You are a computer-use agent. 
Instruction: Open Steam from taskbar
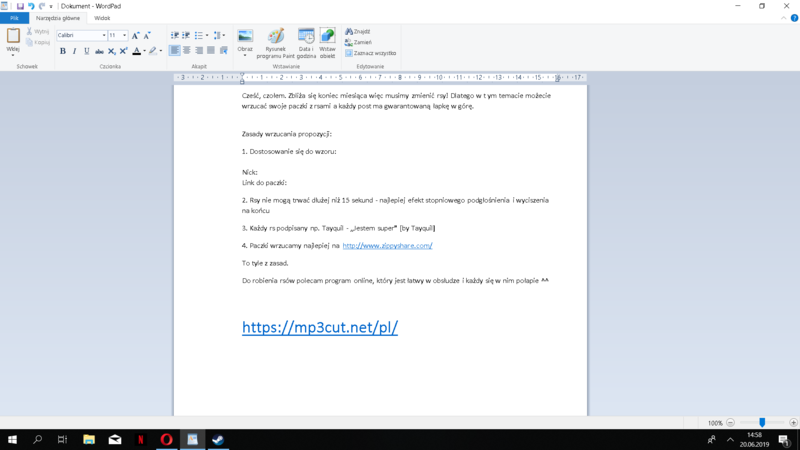(x=218, y=439)
